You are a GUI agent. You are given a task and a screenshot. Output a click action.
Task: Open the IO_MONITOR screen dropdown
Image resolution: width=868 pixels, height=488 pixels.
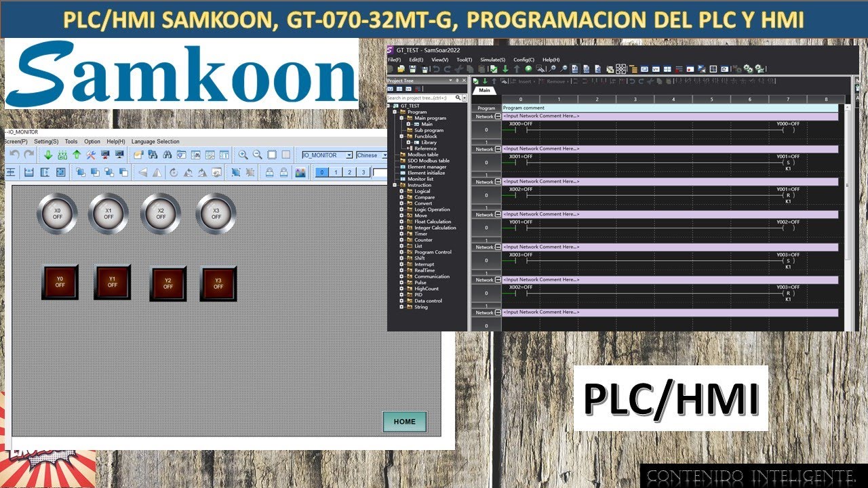click(349, 155)
